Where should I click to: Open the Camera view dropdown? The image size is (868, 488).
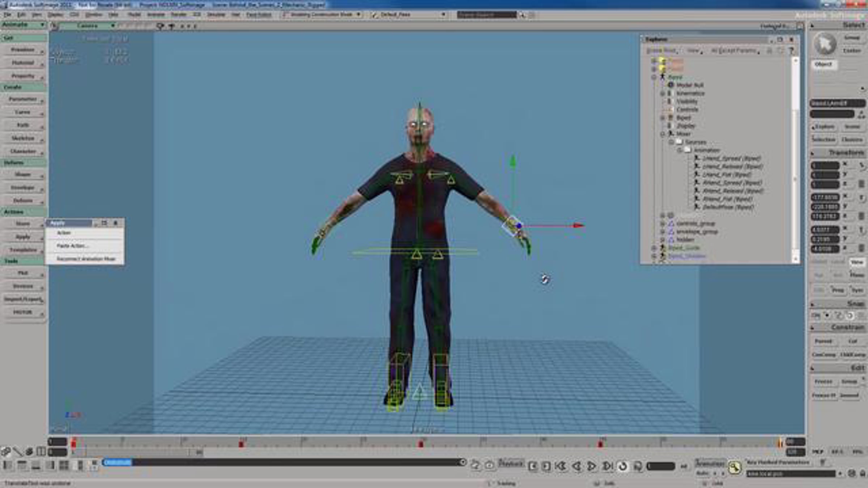(x=87, y=26)
